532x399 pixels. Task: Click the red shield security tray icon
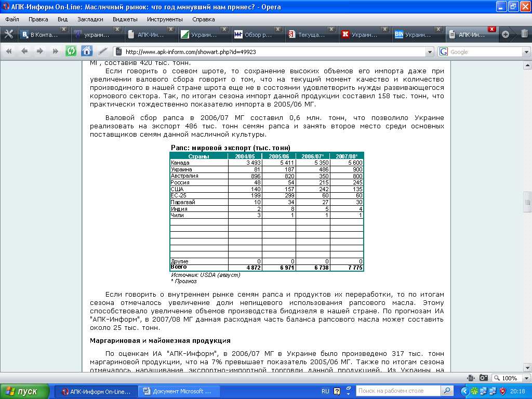[x=502, y=391]
